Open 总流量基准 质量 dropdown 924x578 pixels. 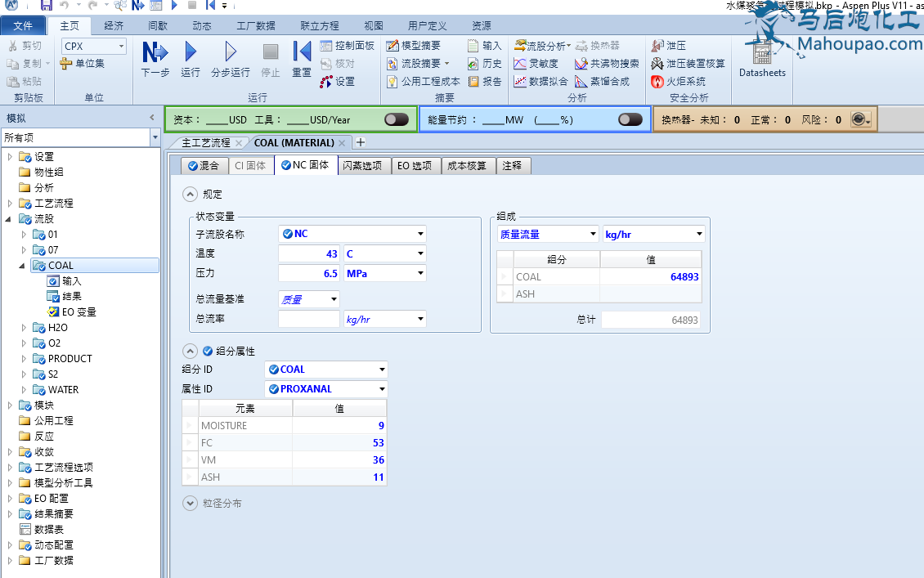point(334,299)
